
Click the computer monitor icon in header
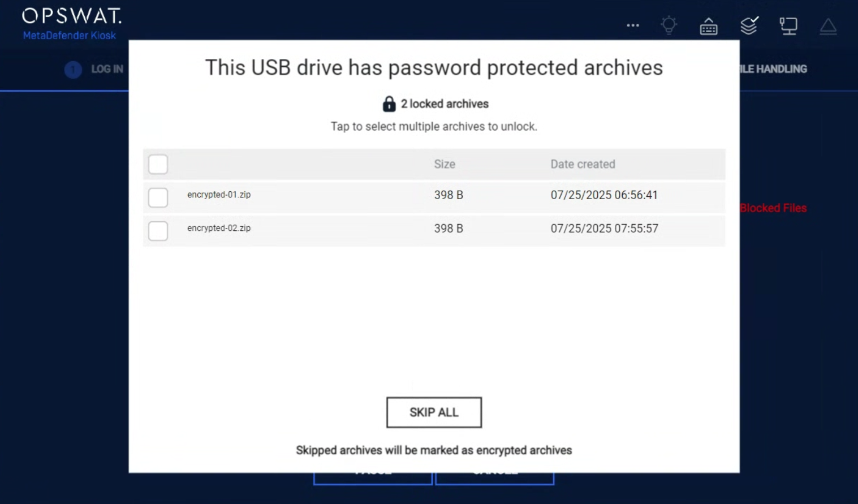[x=788, y=26]
